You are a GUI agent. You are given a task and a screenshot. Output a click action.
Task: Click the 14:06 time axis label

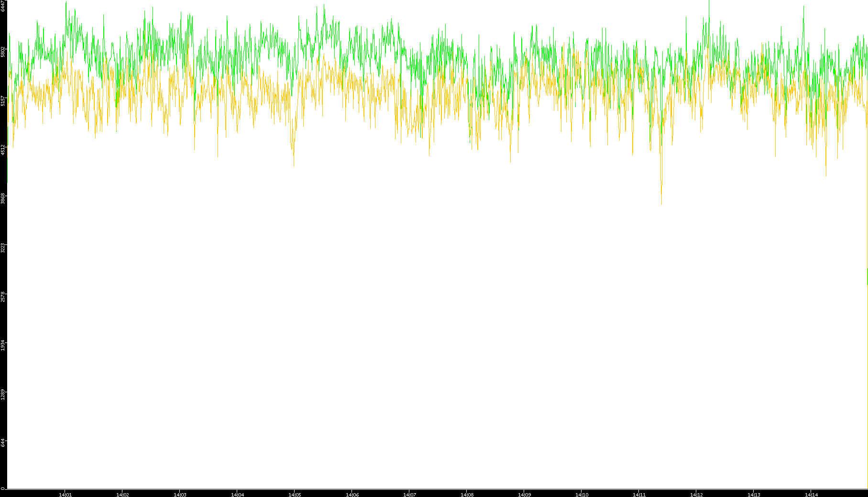352,495
